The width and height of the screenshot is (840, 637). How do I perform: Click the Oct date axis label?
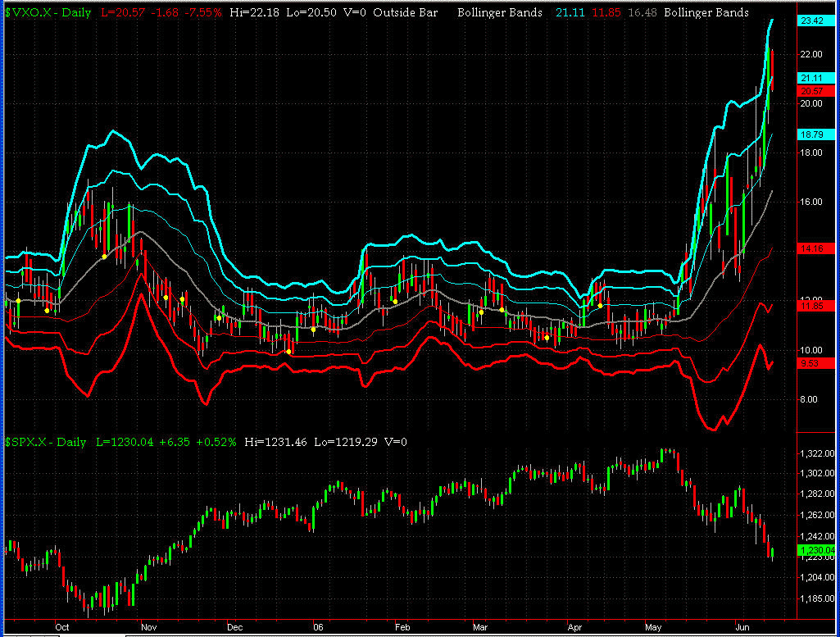(x=62, y=627)
